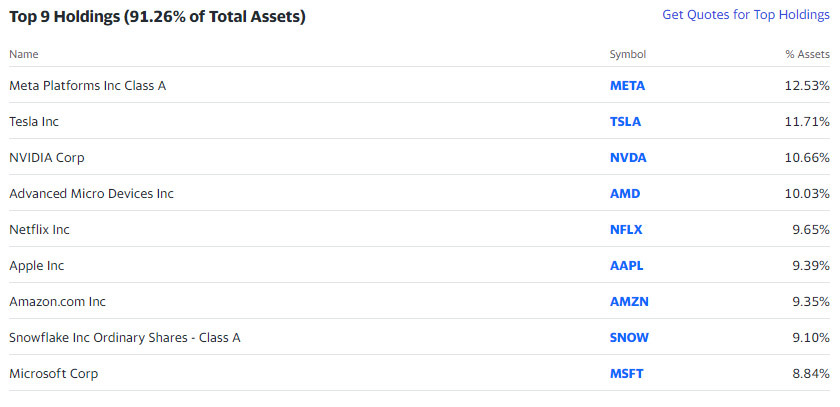Open the AAPL ticker quote

pyautogui.click(x=626, y=266)
